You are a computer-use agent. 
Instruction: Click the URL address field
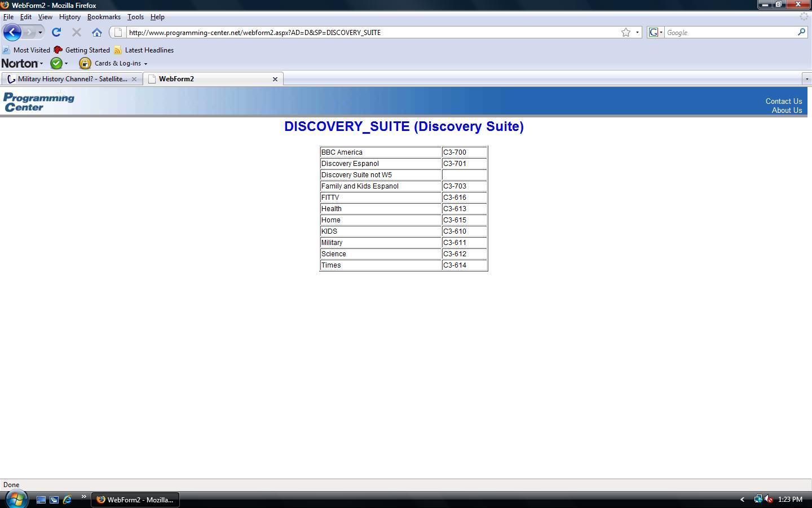(x=372, y=32)
